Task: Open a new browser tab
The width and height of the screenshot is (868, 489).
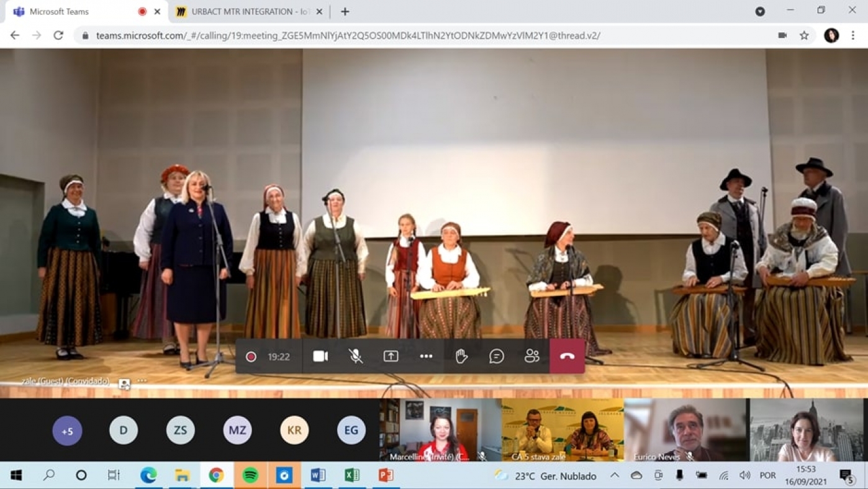Action: [345, 12]
